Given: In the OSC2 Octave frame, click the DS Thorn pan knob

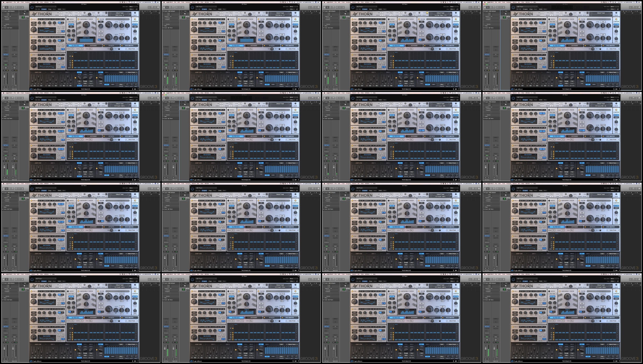Looking at the screenshot, I should pyautogui.click(x=6, y=68).
